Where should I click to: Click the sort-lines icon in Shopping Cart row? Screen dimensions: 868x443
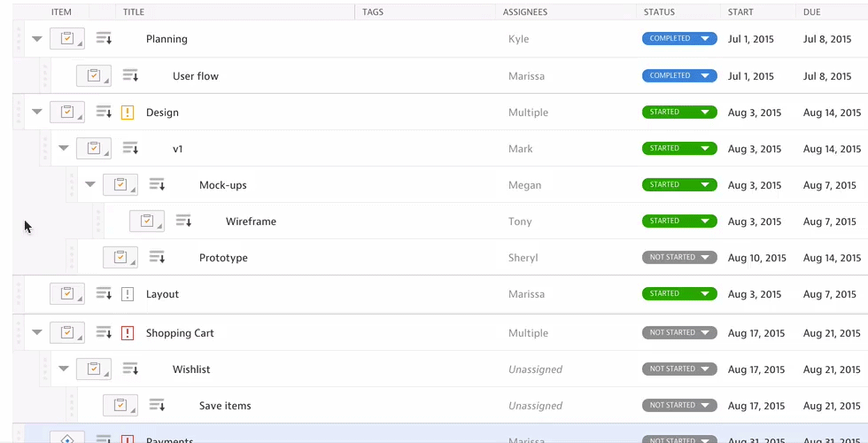click(x=105, y=332)
